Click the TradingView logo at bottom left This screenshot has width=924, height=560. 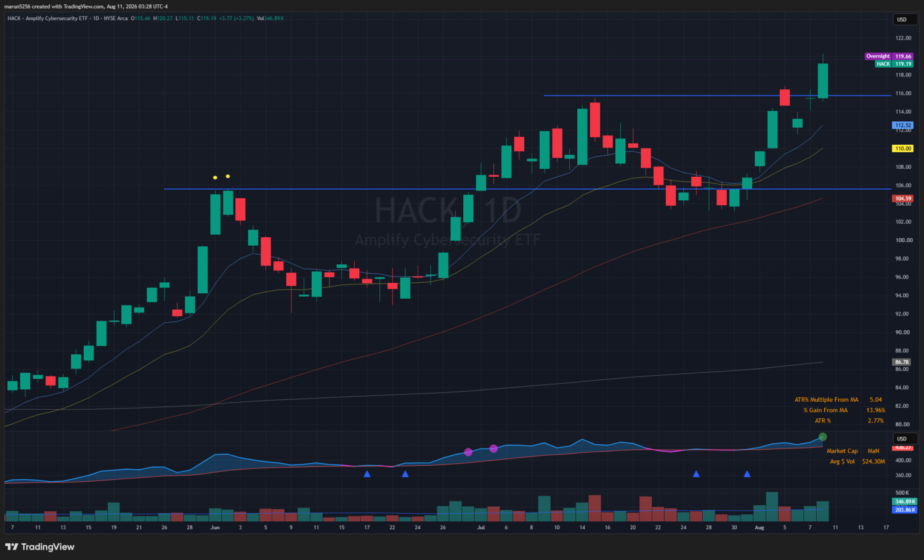click(39, 547)
